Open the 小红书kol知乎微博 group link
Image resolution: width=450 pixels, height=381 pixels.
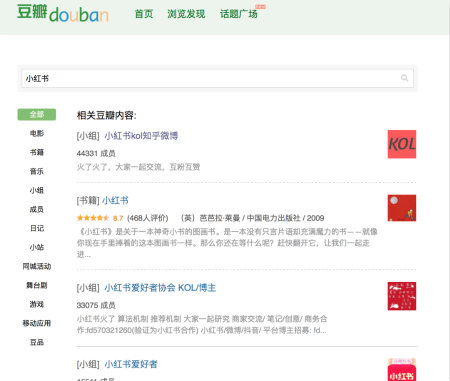(141, 136)
